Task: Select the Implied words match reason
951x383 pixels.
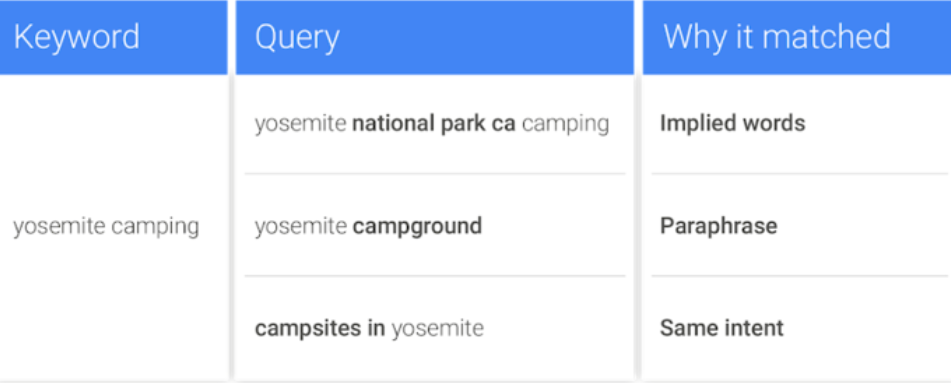Action: (x=733, y=124)
